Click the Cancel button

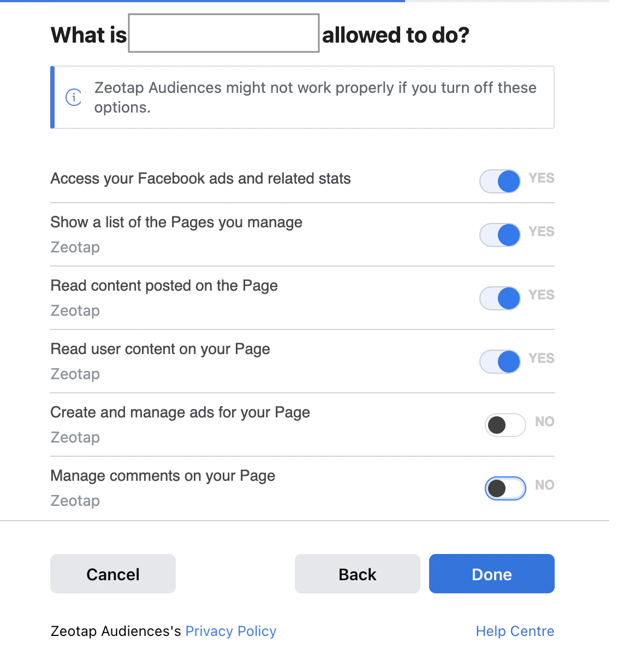pyautogui.click(x=113, y=574)
